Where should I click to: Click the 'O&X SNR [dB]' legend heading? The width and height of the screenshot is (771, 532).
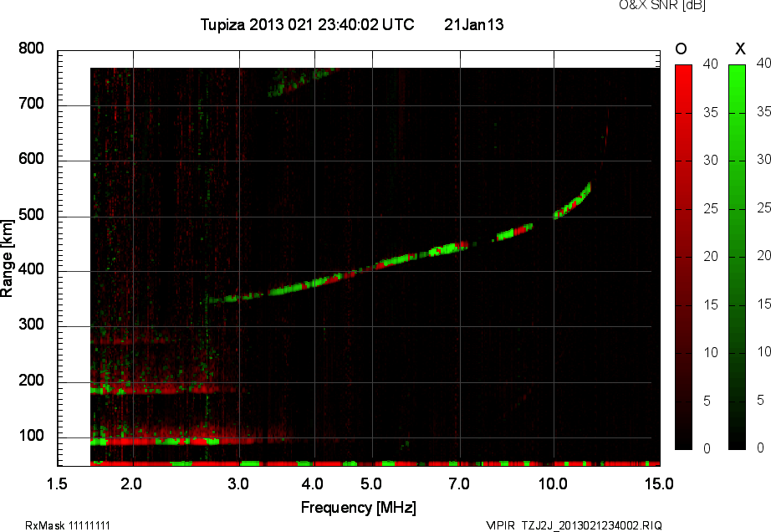(661, 5)
